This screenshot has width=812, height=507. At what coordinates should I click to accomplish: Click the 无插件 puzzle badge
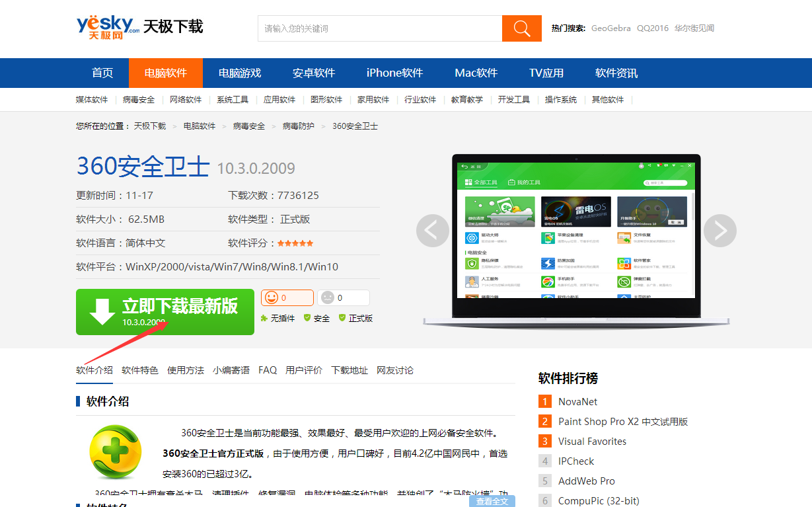(277, 318)
